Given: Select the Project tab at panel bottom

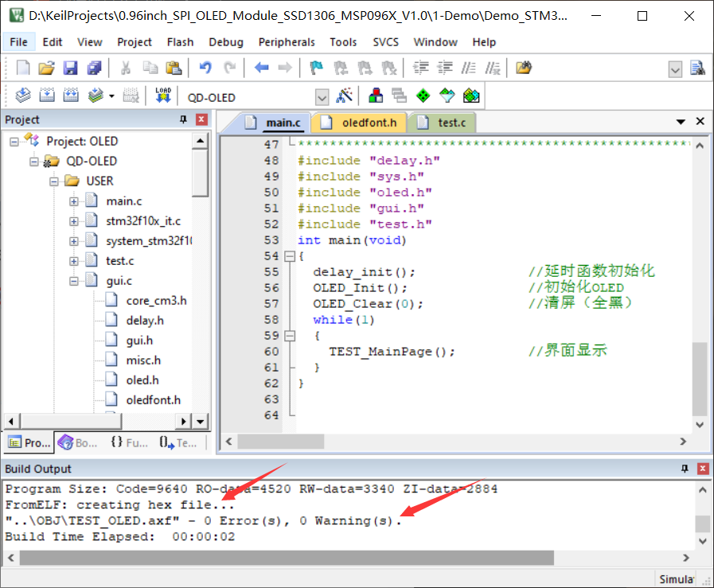Looking at the screenshot, I should click(x=29, y=442).
